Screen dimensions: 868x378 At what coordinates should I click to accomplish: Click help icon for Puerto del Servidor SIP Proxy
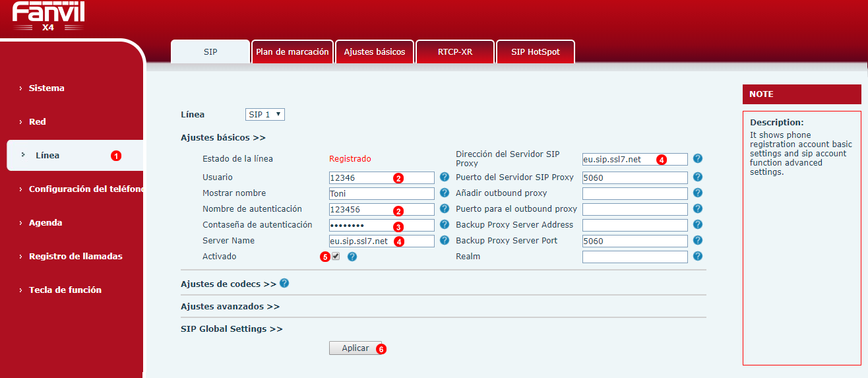[698, 177]
